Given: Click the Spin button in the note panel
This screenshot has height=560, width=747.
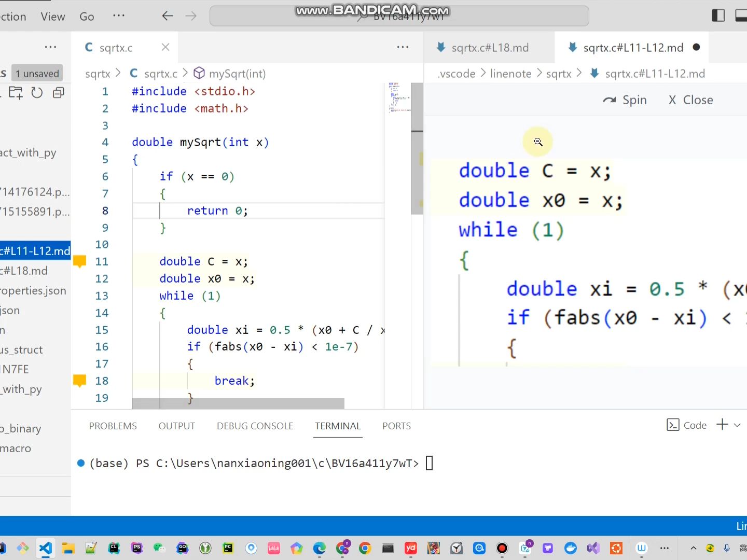Looking at the screenshot, I should click(x=625, y=100).
